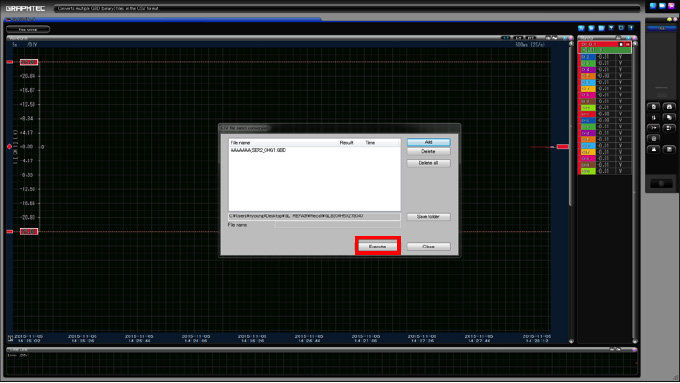Add a GBD file to the list
Viewport: 680px width, 383px height.
(x=428, y=142)
